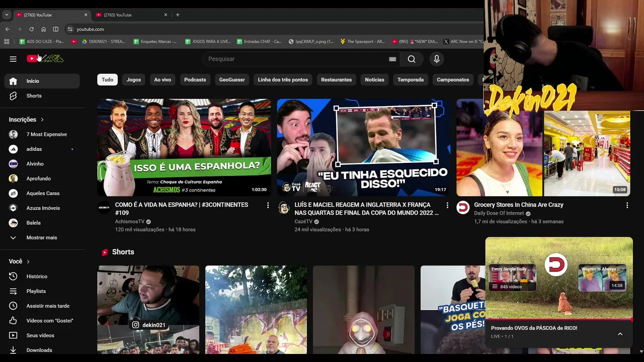Screen dimensions: 644x362
Task: Open options menu for CazéTV video
Action: click(447, 205)
